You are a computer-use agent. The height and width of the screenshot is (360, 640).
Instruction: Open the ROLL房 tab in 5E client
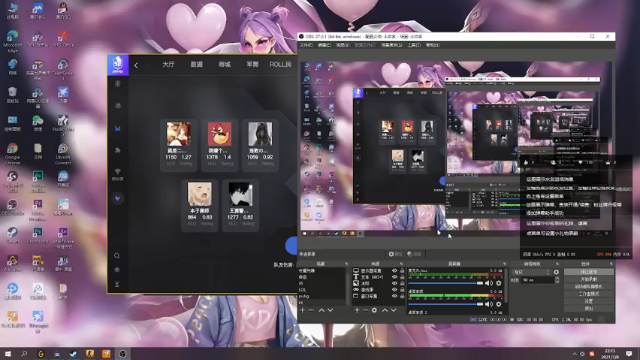coord(280,64)
